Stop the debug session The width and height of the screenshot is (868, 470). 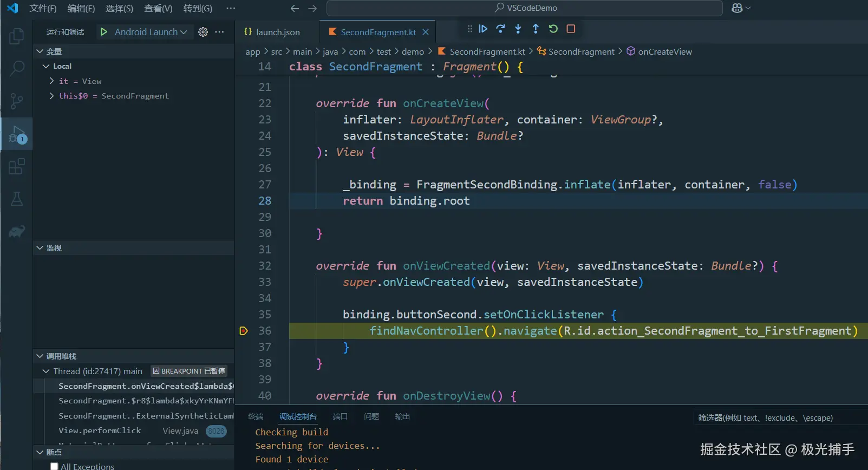pos(571,29)
